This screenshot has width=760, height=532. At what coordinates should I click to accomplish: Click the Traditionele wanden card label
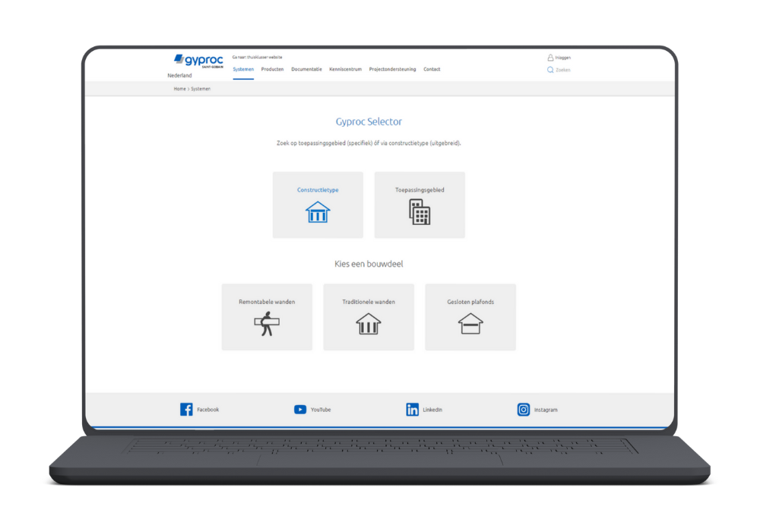[369, 302]
